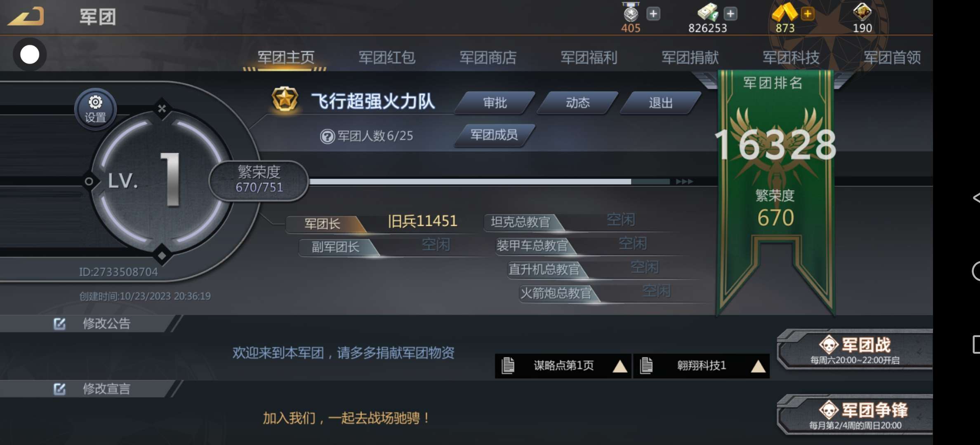Switch to the 军团商店 tab

tap(488, 57)
